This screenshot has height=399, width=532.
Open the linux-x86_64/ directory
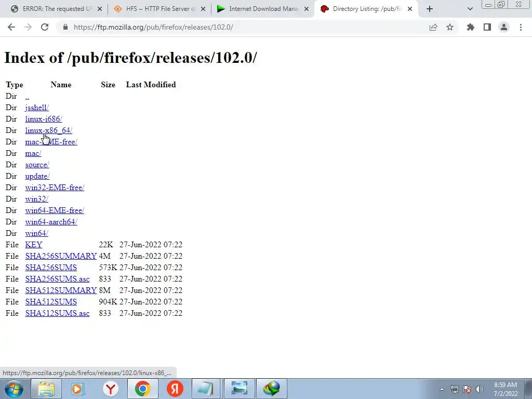(48, 130)
